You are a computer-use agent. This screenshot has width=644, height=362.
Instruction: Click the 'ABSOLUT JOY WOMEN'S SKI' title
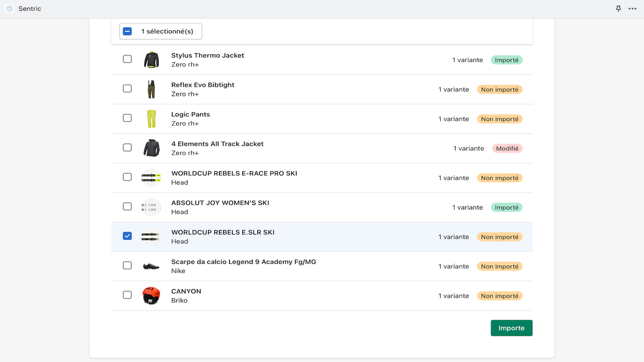point(220,203)
